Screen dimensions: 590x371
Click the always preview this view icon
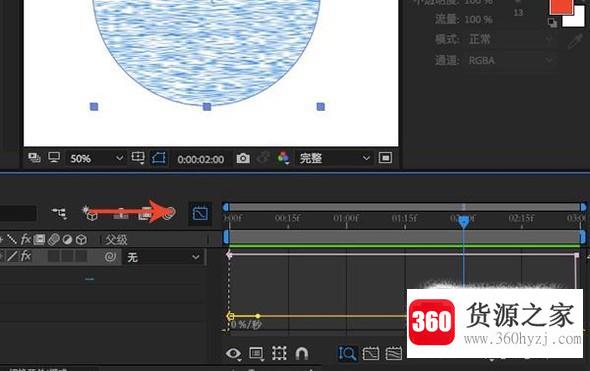coord(35,157)
